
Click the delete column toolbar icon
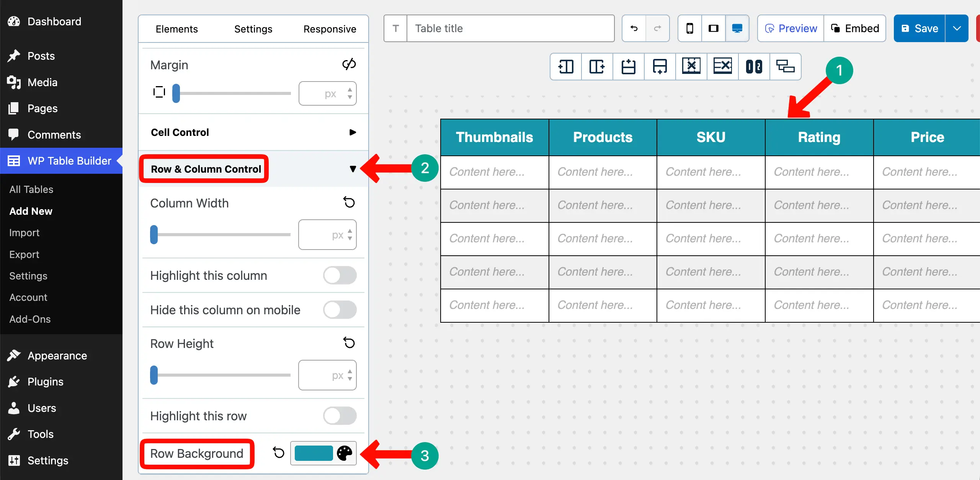691,67
